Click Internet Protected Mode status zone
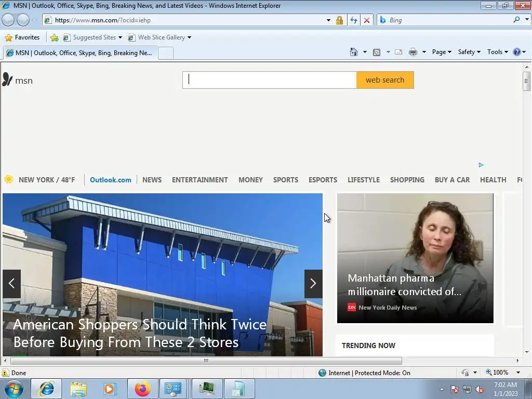 pos(364,373)
